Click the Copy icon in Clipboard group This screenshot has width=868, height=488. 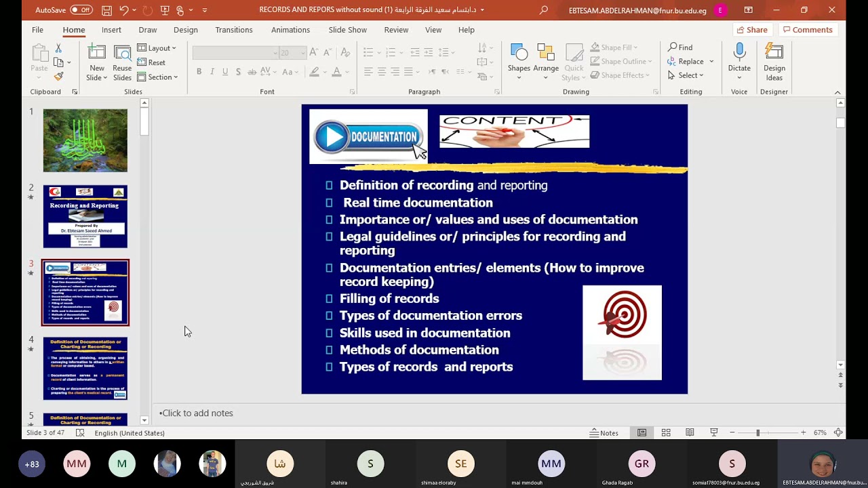pos(58,62)
